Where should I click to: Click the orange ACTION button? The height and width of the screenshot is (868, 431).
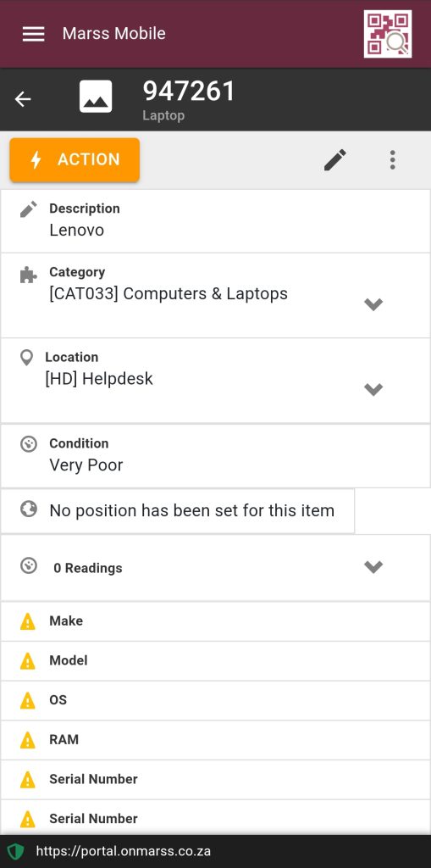pyautogui.click(x=75, y=159)
